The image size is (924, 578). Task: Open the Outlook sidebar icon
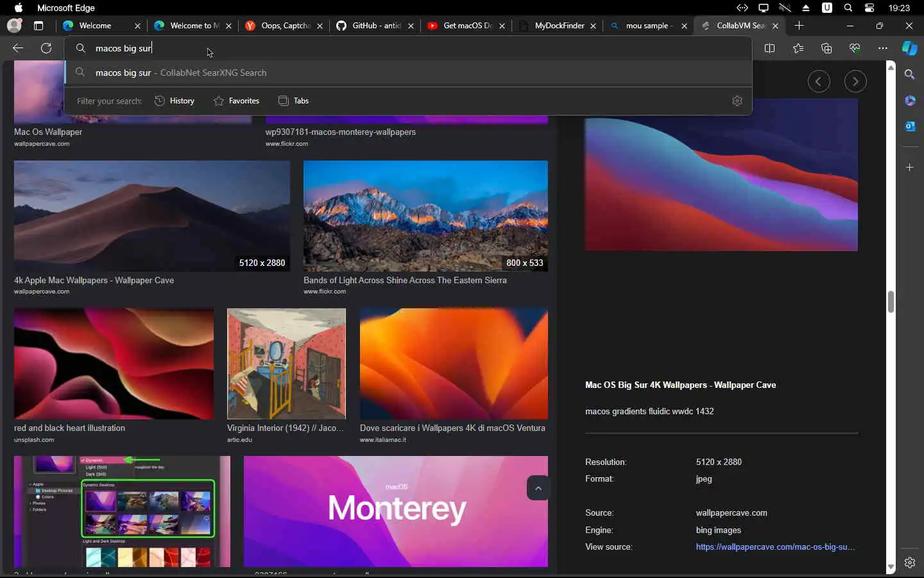[x=909, y=127]
